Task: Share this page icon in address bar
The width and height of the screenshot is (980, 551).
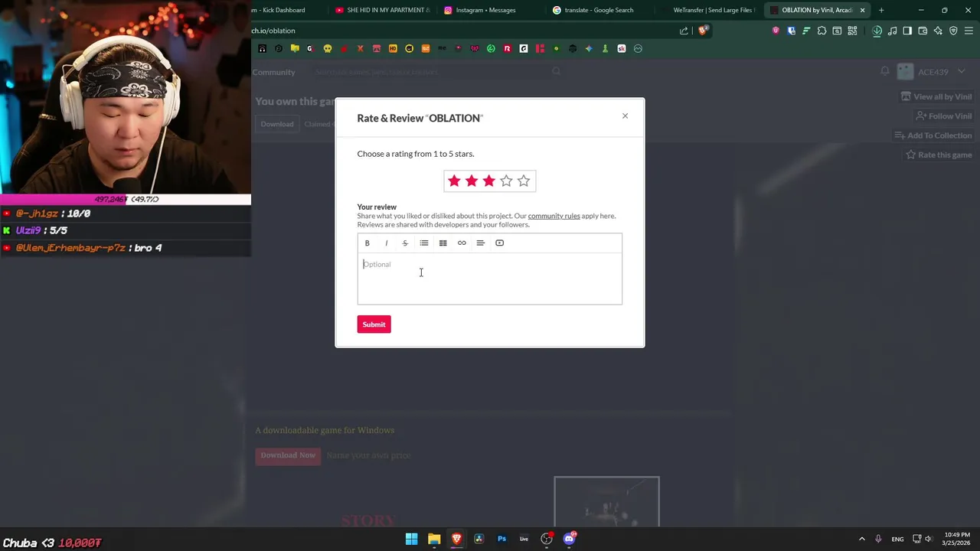Action: coord(684,31)
